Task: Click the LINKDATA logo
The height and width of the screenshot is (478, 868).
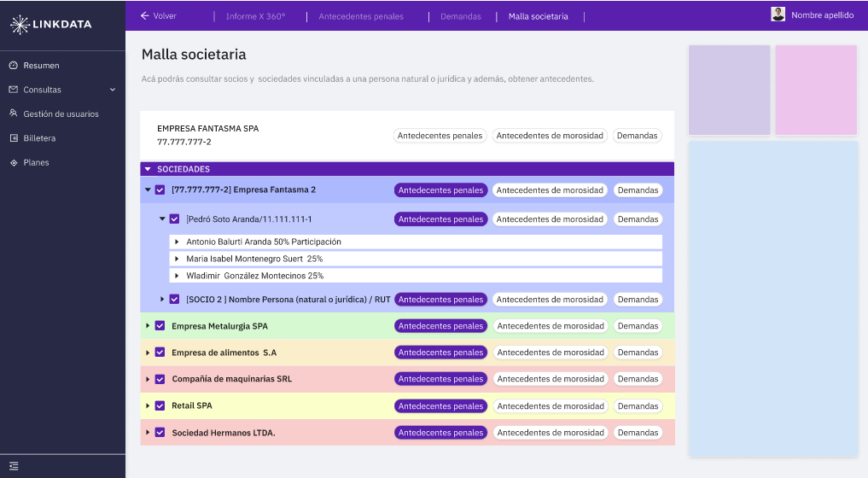Action: point(51,25)
